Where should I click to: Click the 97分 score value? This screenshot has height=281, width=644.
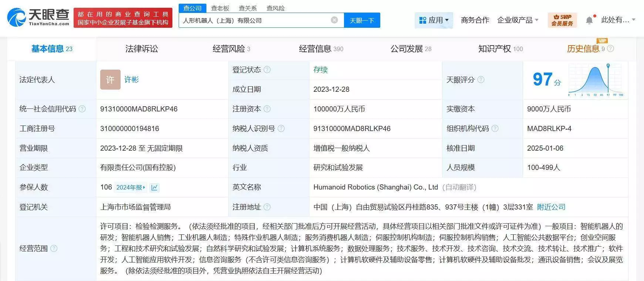547,79
